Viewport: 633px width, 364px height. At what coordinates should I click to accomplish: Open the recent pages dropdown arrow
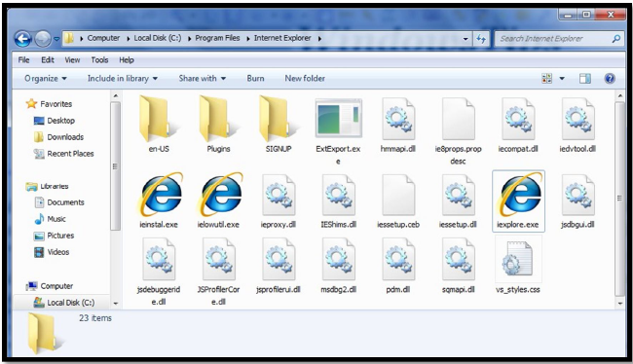pyautogui.click(x=56, y=39)
